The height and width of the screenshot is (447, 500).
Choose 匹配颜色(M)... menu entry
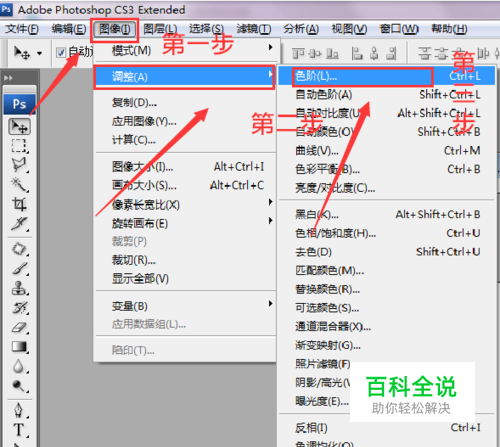pos(387,270)
